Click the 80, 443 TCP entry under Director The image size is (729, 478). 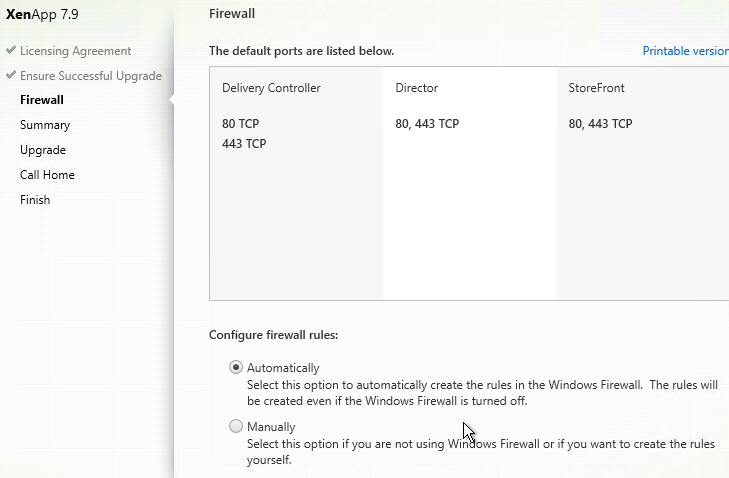click(427, 124)
